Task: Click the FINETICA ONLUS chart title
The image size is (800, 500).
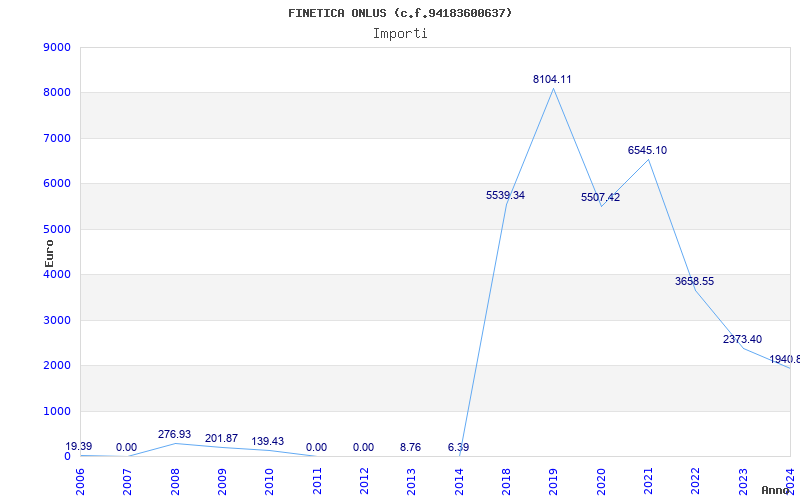Action: [400, 13]
